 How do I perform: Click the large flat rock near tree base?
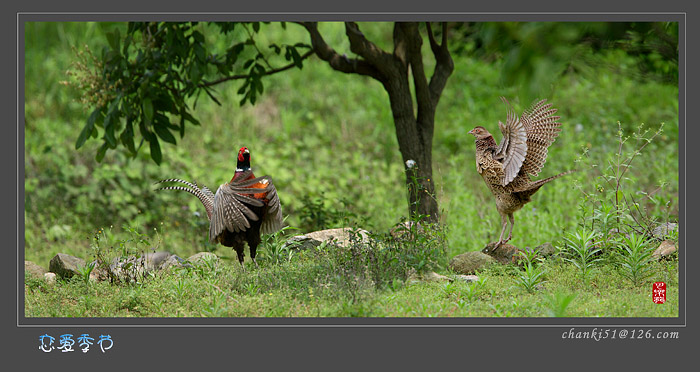(x=329, y=238)
